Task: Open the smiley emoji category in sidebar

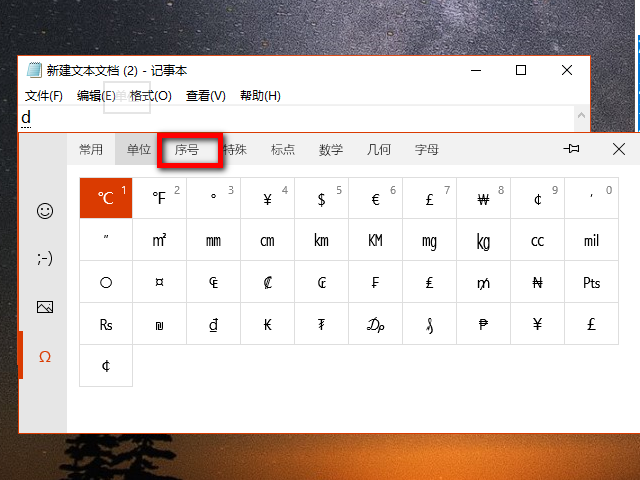Action: tap(44, 211)
